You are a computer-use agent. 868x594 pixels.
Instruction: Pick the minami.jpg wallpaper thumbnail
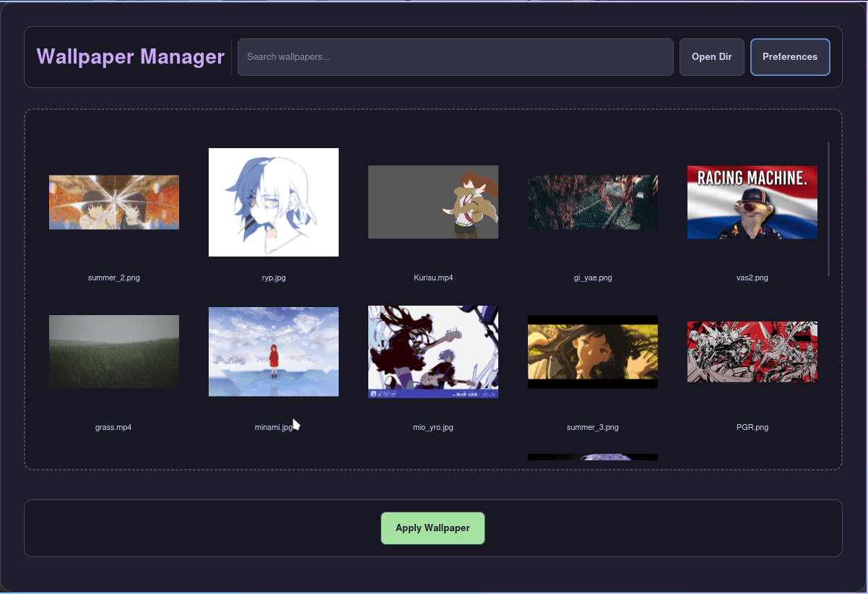[274, 352]
